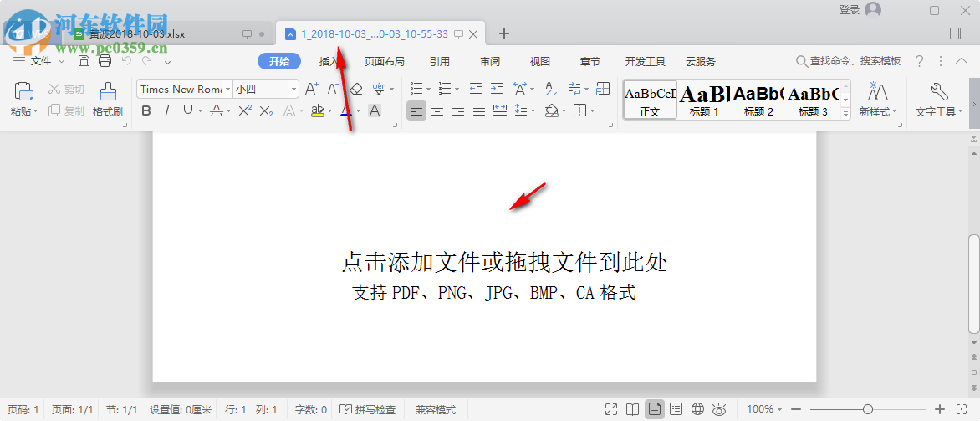This screenshot has width=980, height=421.
Task: Switch to 页面布局 (Page Layout) tab
Action: [x=385, y=61]
